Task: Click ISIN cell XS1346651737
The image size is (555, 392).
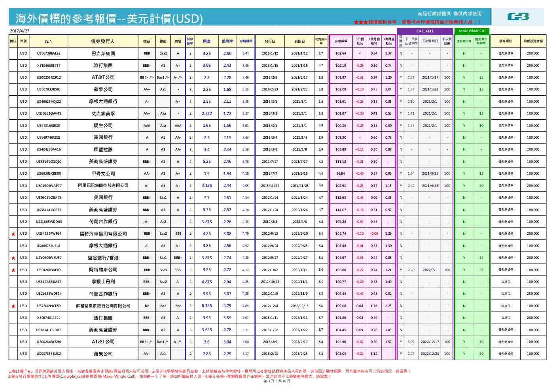Action: pyautogui.click(x=49, y=66)
